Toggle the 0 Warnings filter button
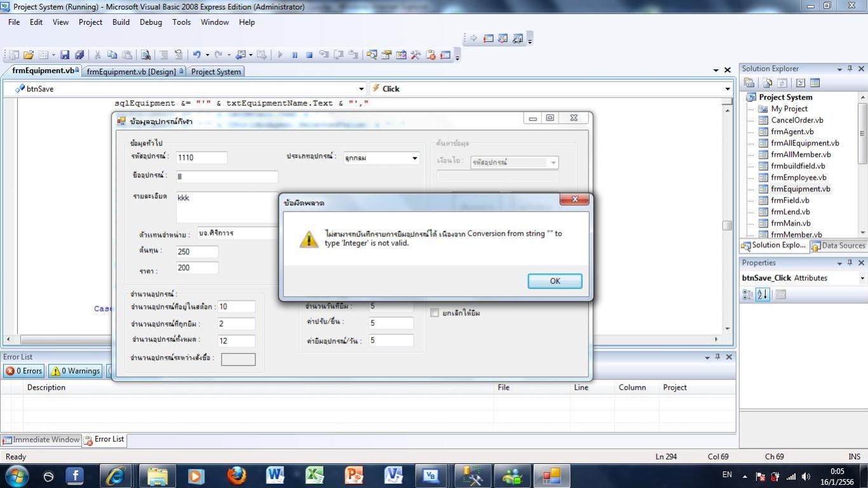The height and width of the screenshot is (488, 868). coord(76,371)
